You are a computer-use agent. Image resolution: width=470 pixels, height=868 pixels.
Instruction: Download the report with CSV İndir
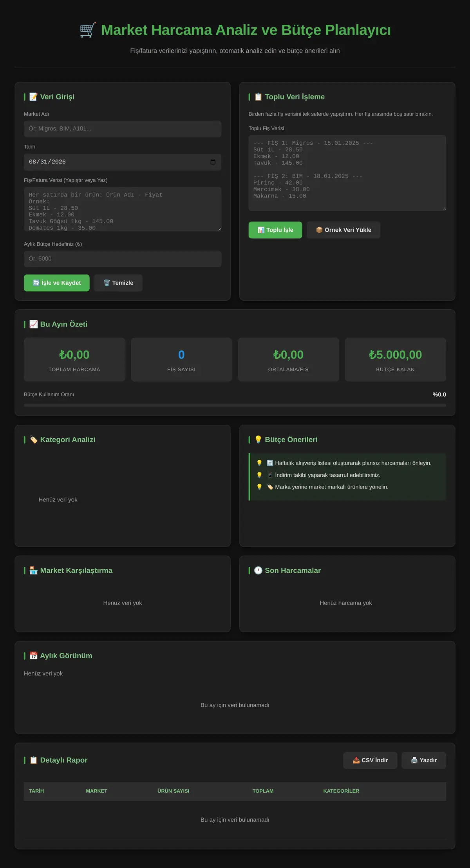coord(370,760)
